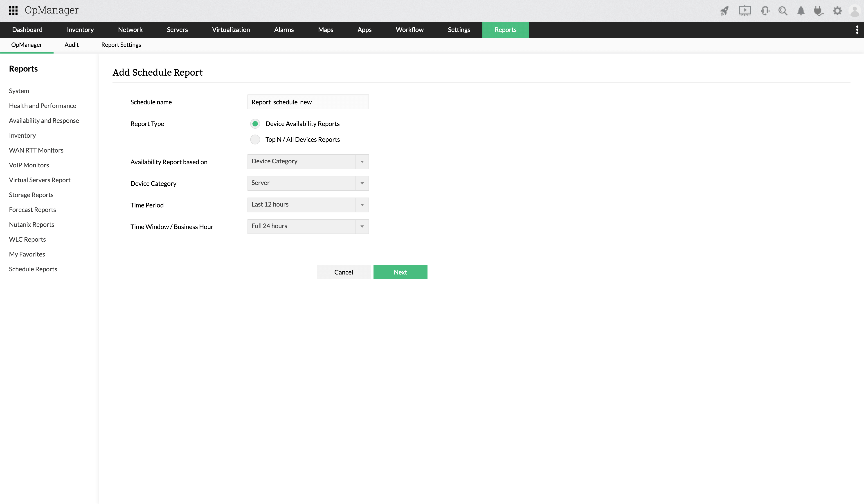
Task: Click the plug integrations icon in top bar
Action: tap(819, 11)
